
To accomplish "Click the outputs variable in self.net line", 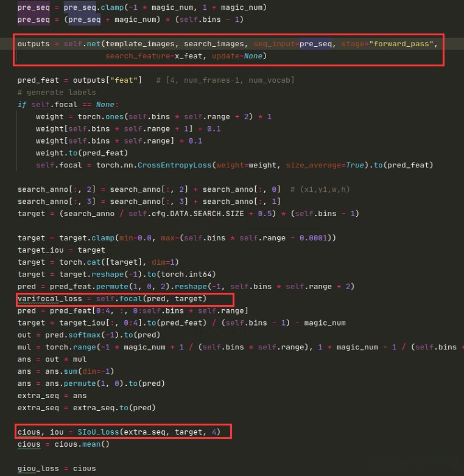I will click(33, 44).
